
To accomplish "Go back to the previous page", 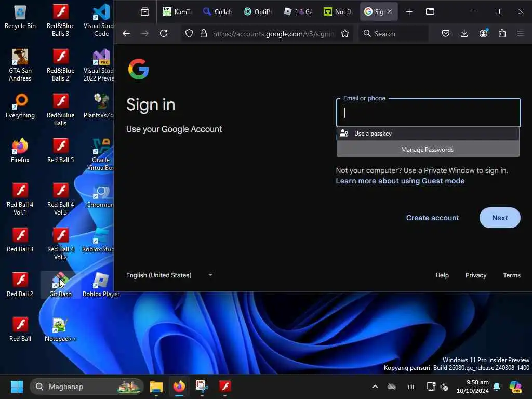I will pyautogui.click(x=126, y=34).
